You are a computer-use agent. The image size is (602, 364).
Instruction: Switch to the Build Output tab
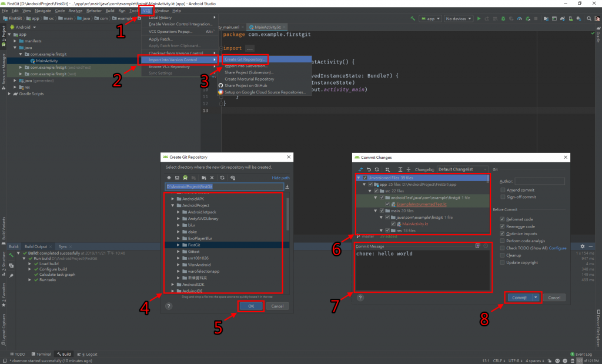[x=36, y=246]
